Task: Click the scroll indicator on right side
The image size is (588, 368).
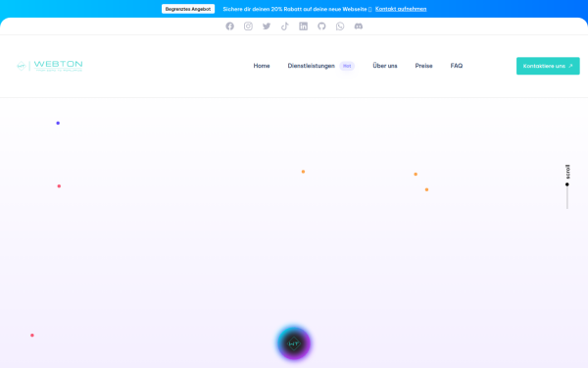Action: tap(567, 186)
